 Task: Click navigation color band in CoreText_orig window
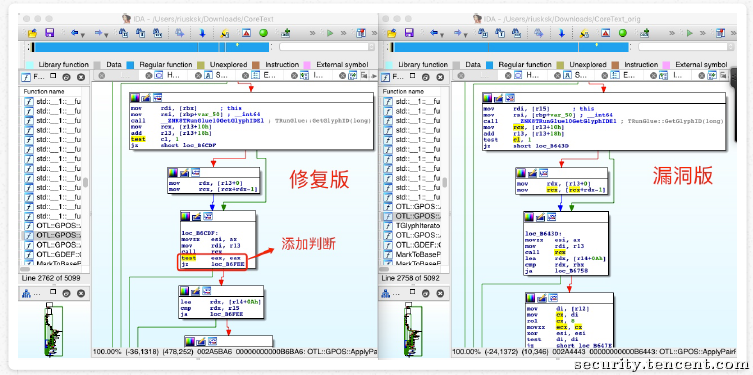click(x=510, y=47)
